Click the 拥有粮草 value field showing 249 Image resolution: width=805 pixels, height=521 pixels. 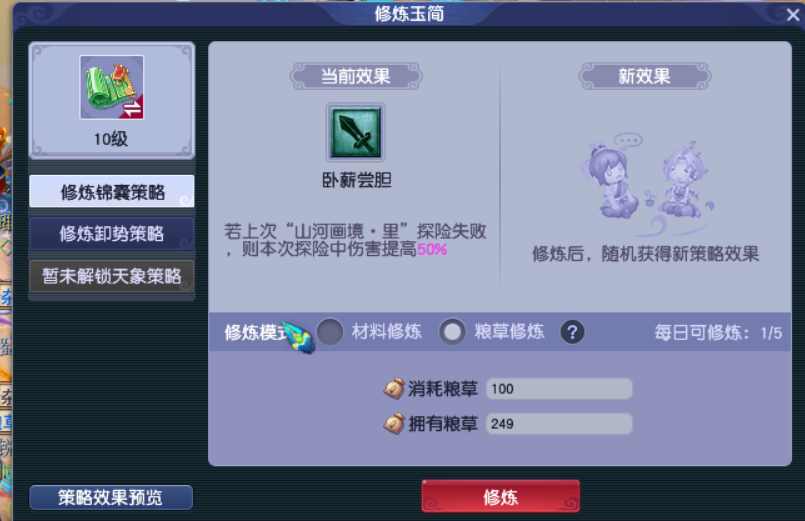click(x=559, y=423)
